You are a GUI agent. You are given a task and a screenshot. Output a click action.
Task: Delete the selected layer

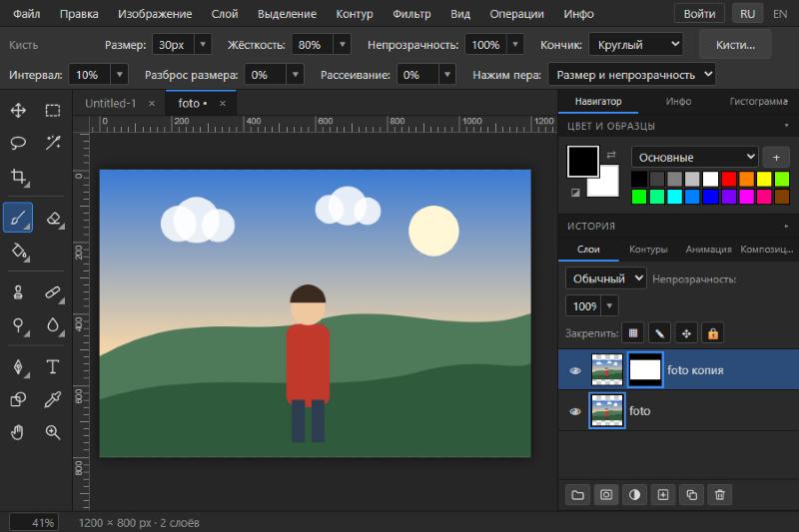pyautogui.click(x=720, y=495)
